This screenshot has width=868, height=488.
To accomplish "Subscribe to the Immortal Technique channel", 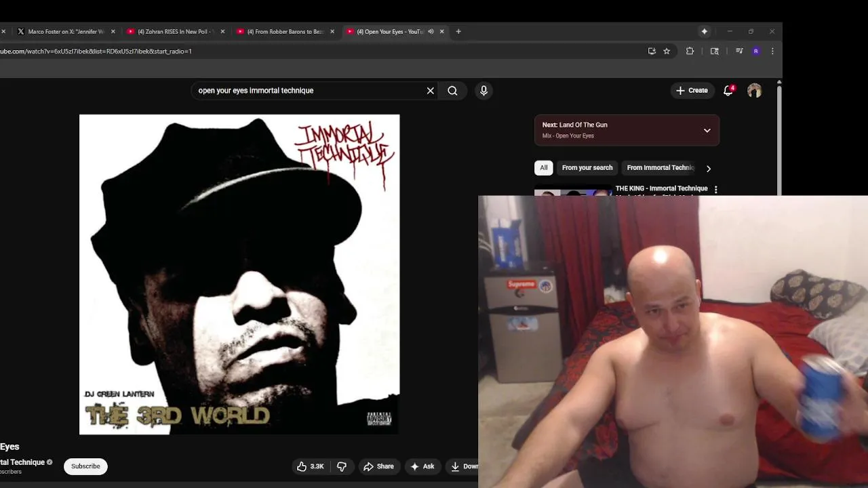I will (85, 466).
